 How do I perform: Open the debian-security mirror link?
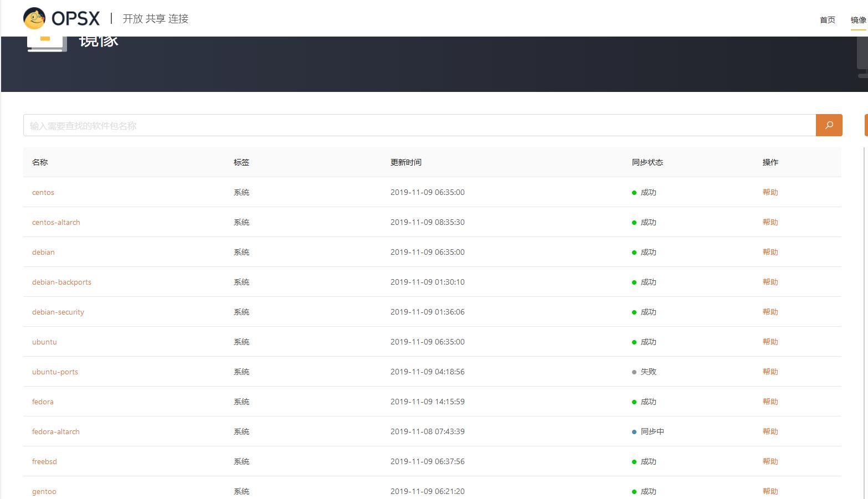point(58,312)
